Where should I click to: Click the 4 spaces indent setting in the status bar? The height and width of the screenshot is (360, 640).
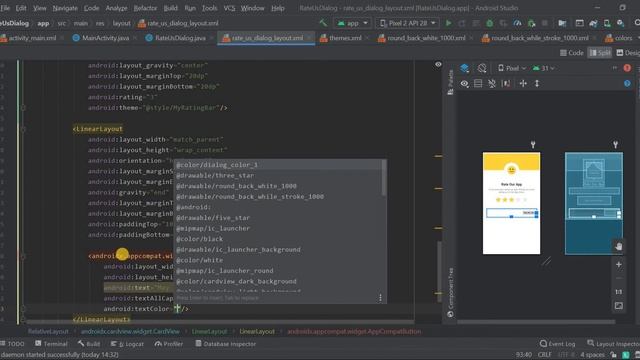[592, 354]
